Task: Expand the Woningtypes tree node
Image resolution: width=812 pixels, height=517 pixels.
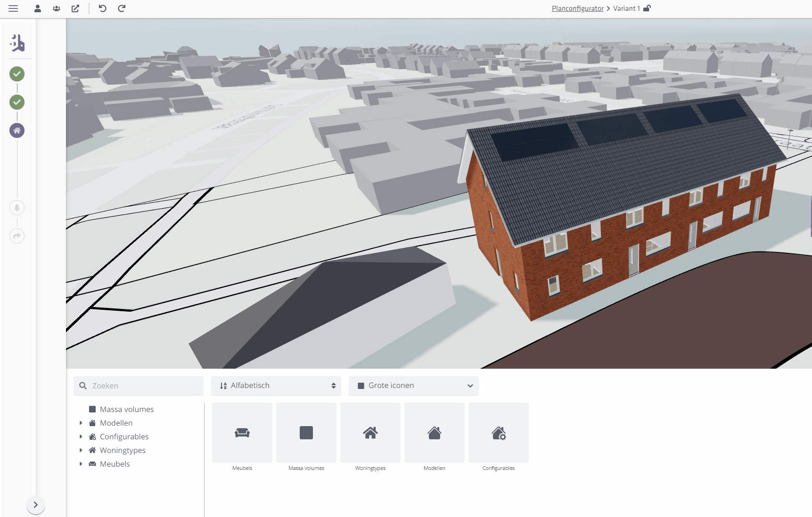Action: (x=81, y=450)
